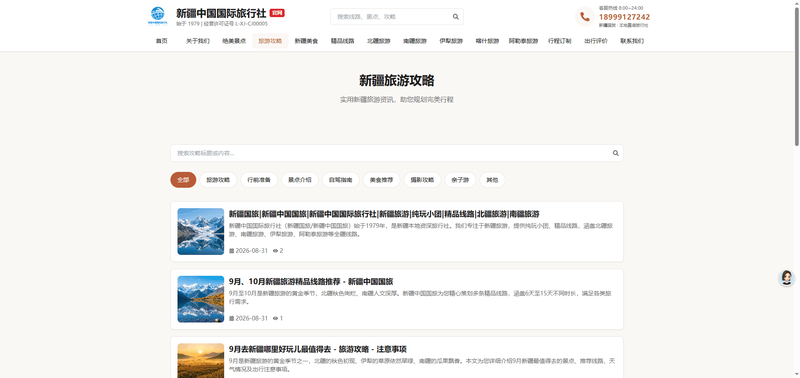The height and width of the screenshot is (378, 800).
Task: Open the customer service avatar chat widget
Action: (x=786, y=278)
